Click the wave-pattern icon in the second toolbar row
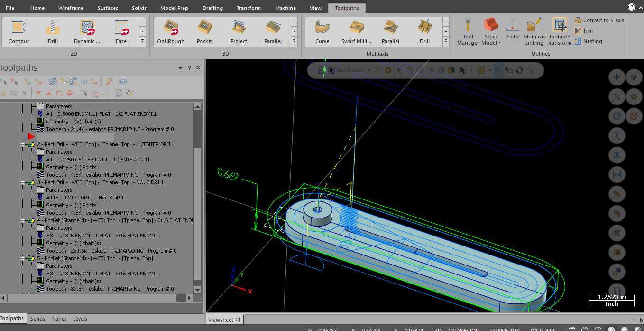 click(14, 93)
